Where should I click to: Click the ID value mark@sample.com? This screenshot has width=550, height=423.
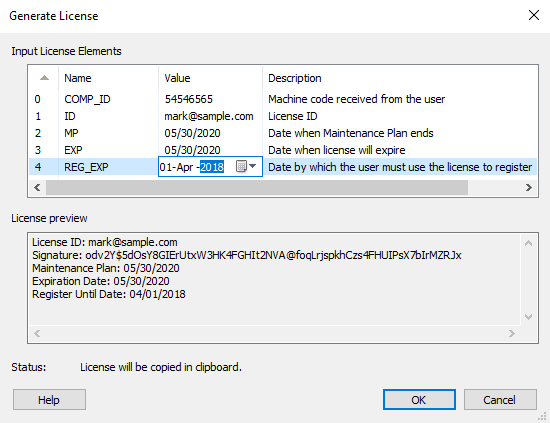tap(209, 116)
